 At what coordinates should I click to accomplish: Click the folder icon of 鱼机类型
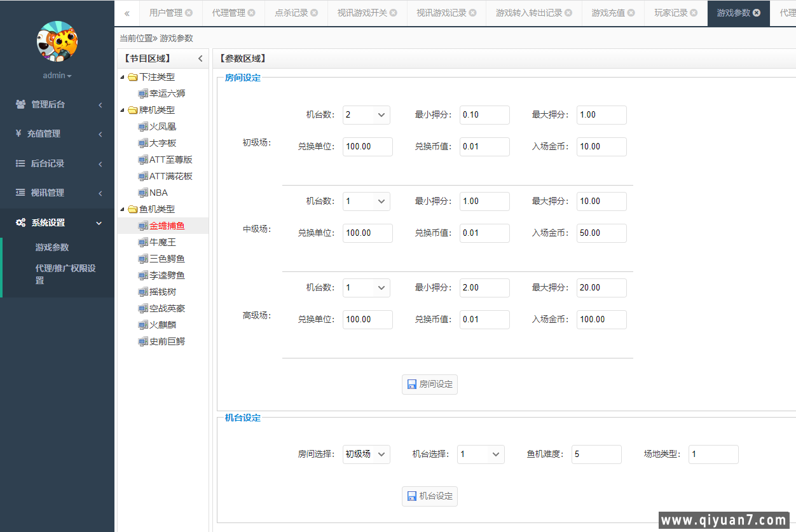pos(132,209)
